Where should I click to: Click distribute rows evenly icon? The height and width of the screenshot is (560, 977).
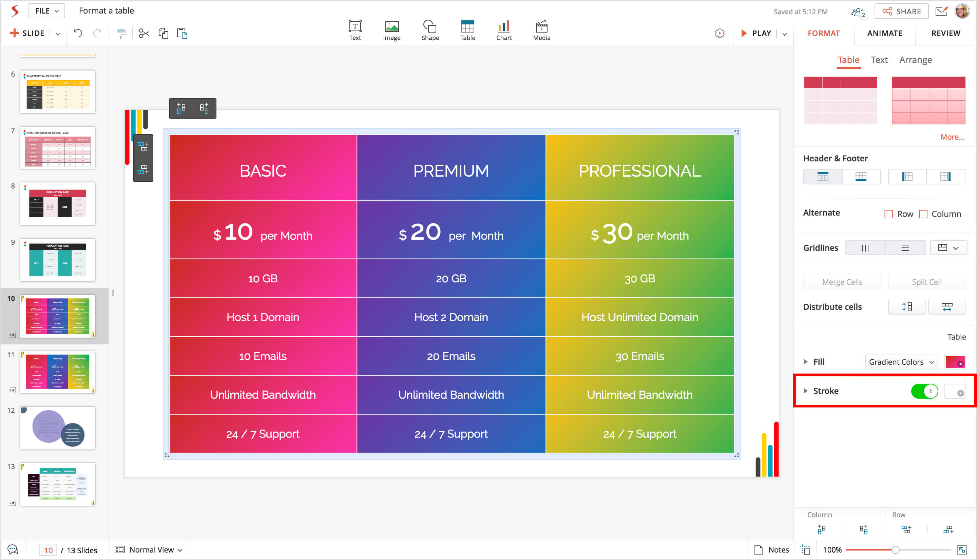906,307
